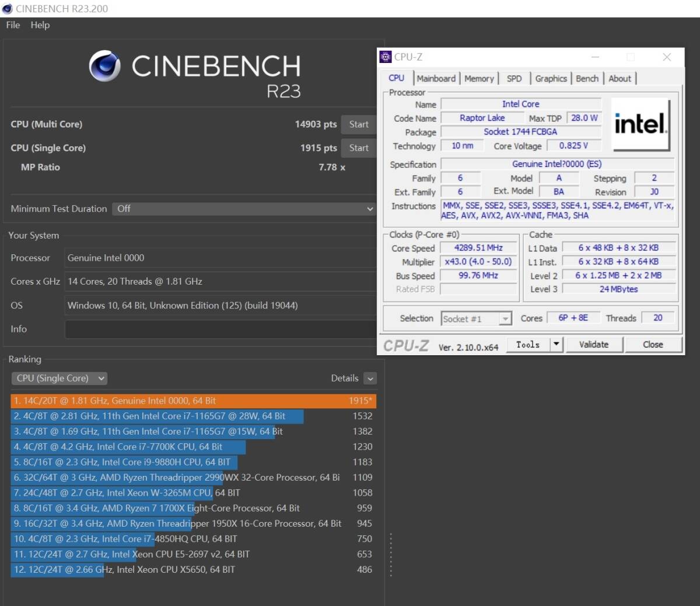
Task: Open the Socket #1 selection dropdown
Action: point(477,318)
